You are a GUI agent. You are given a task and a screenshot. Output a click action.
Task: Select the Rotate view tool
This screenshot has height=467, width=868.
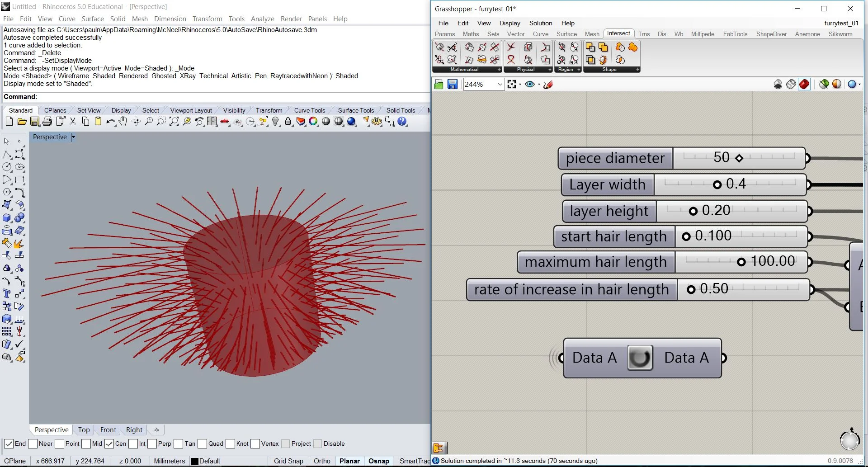(136, 121)
